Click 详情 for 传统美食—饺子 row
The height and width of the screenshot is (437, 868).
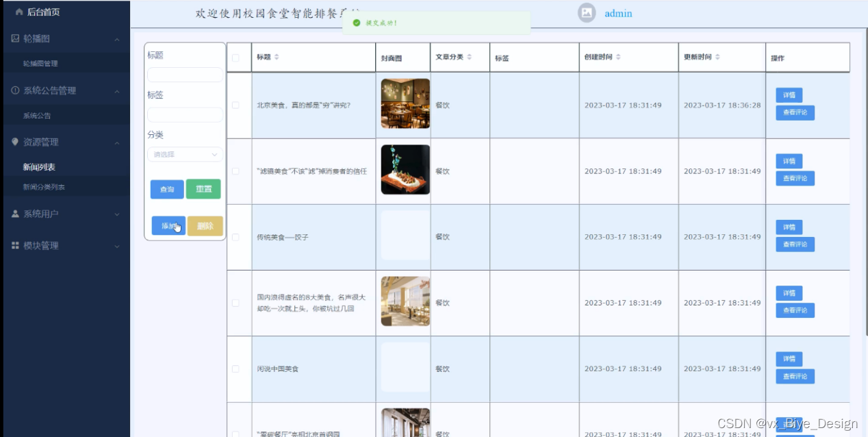(789, 227)
